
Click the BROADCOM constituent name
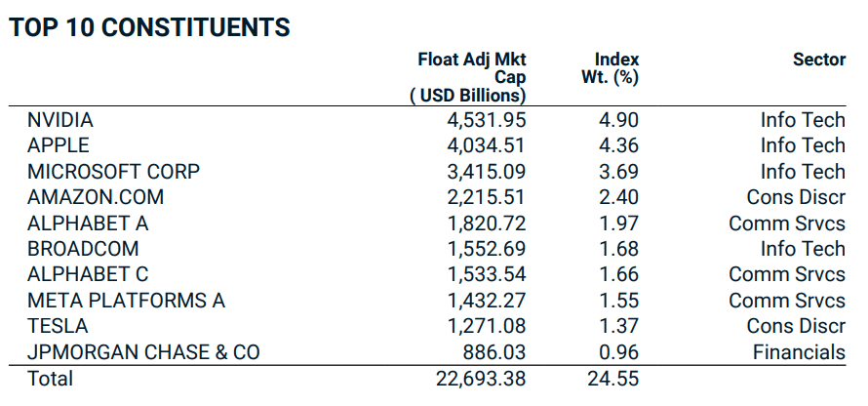click(83, 249)
